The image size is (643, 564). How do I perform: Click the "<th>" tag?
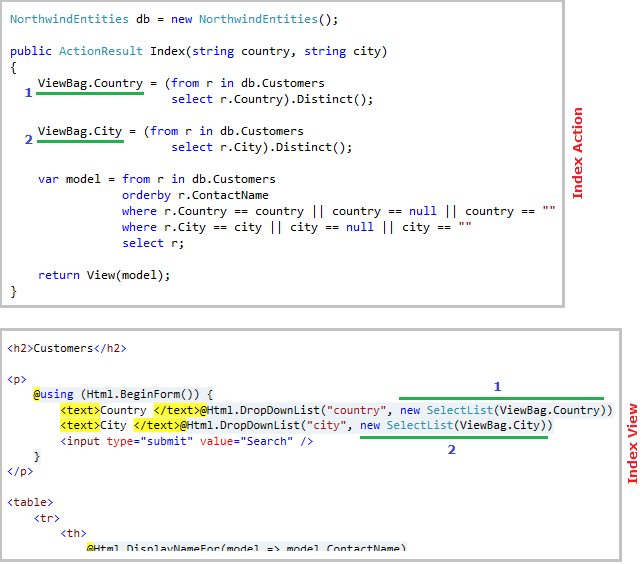[73, 533]
